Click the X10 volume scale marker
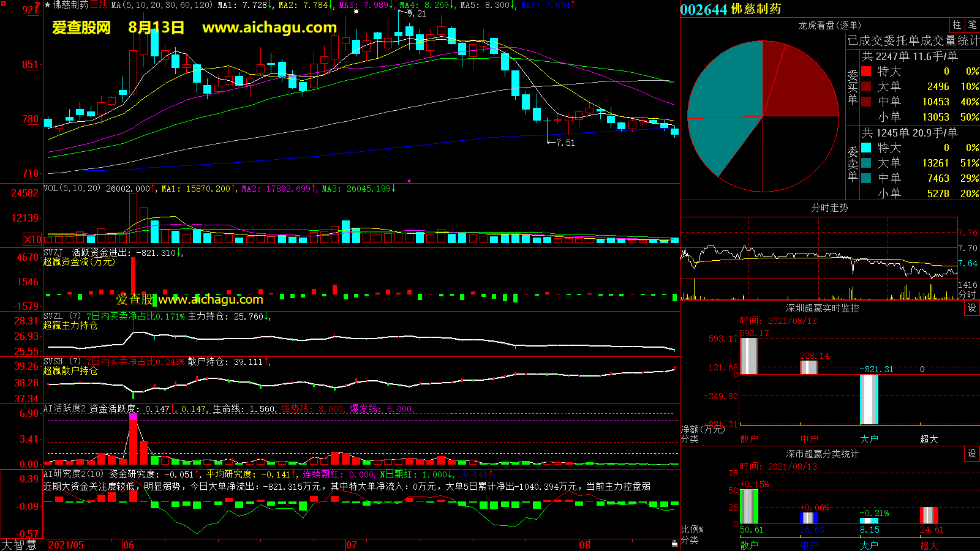This screenshot has width=980, height=551. click(x=32, y=239)
